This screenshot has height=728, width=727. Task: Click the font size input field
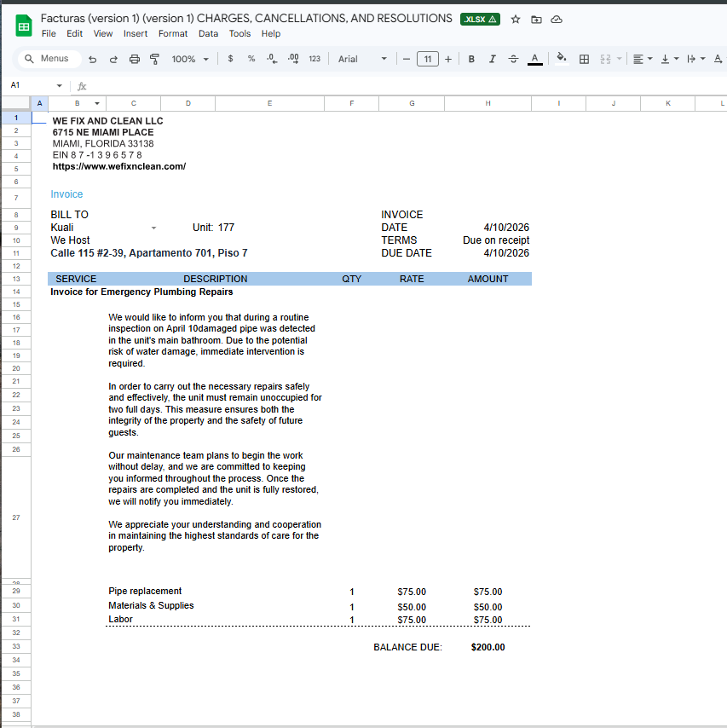coord(427,59)
